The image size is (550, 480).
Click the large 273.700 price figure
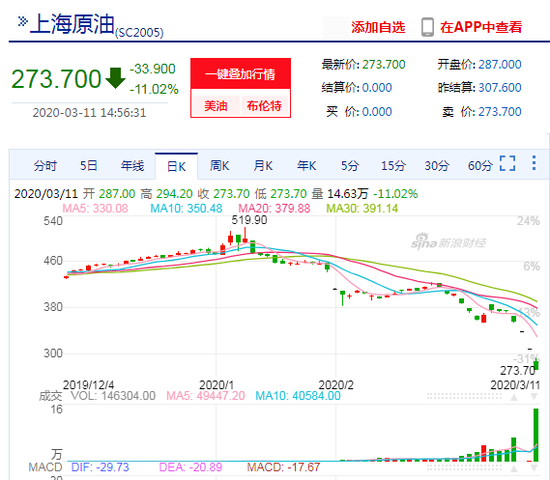(56, 79)
